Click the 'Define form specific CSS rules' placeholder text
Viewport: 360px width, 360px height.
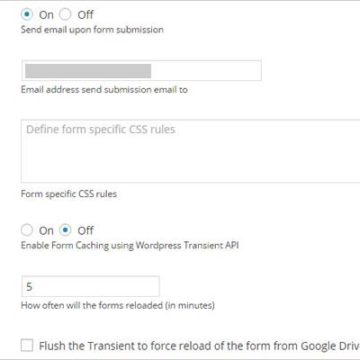point(101,129)
